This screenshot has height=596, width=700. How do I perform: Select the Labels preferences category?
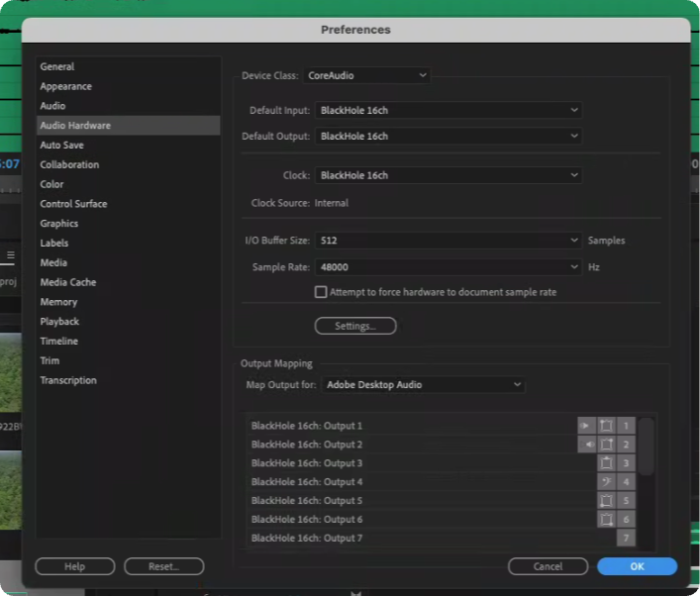click(128, 244)
